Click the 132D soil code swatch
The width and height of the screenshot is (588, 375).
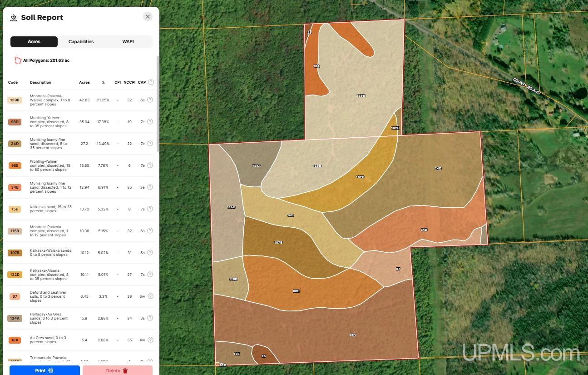pyautogui.click(x=15, y=275)
